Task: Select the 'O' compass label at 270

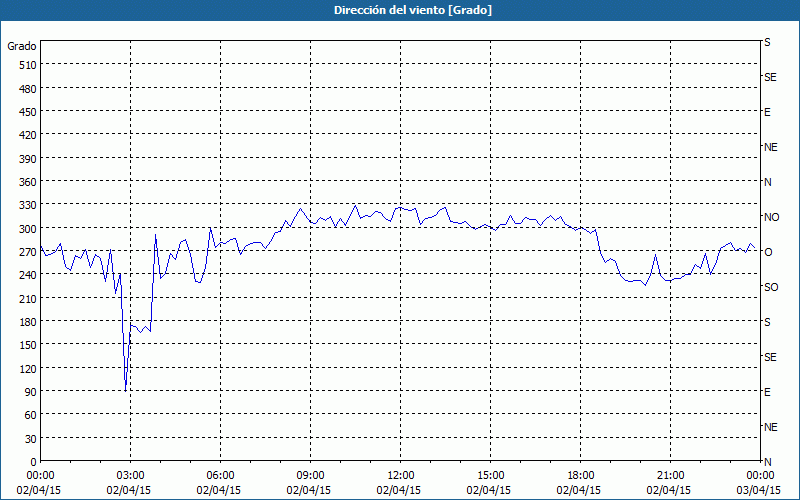Action: pyautogui.click(x=768, y=252)
